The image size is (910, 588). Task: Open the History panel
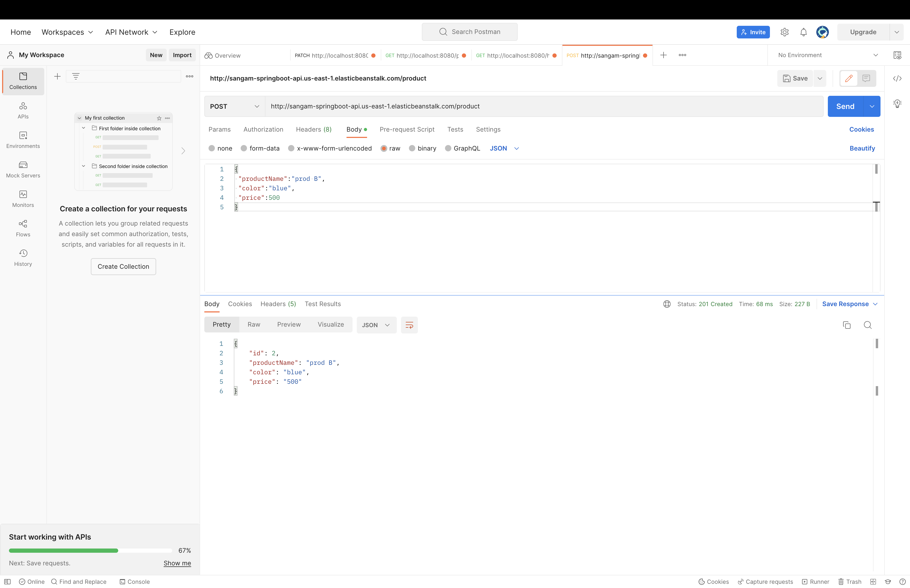23,257
